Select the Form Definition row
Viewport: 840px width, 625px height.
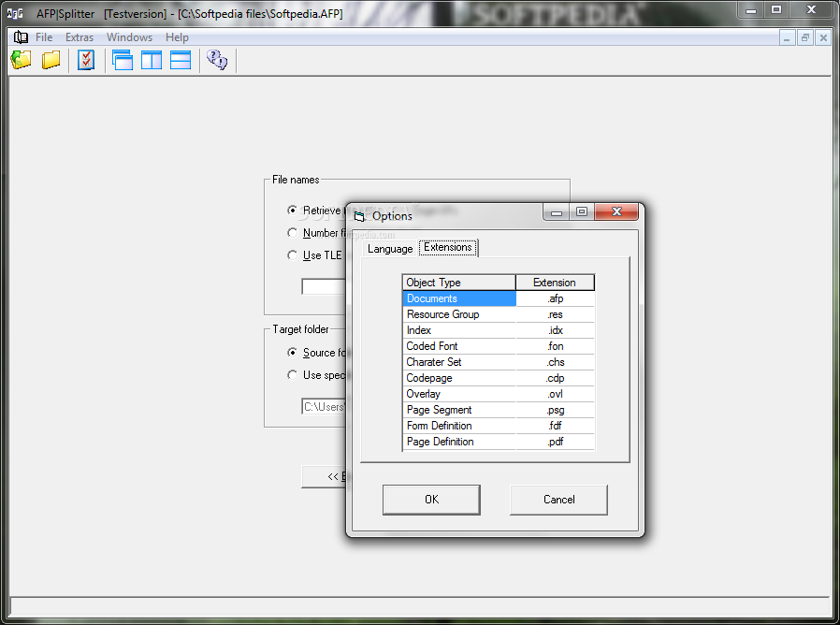click(459, 426)
